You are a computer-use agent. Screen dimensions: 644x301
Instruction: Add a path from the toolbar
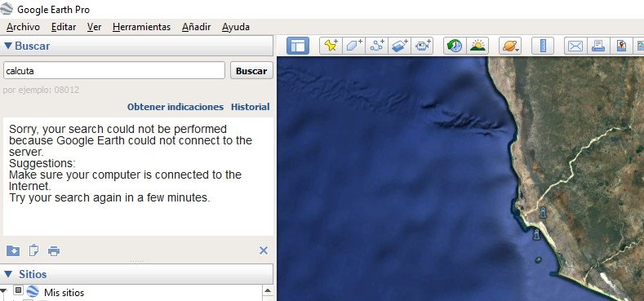click(376, 46)
